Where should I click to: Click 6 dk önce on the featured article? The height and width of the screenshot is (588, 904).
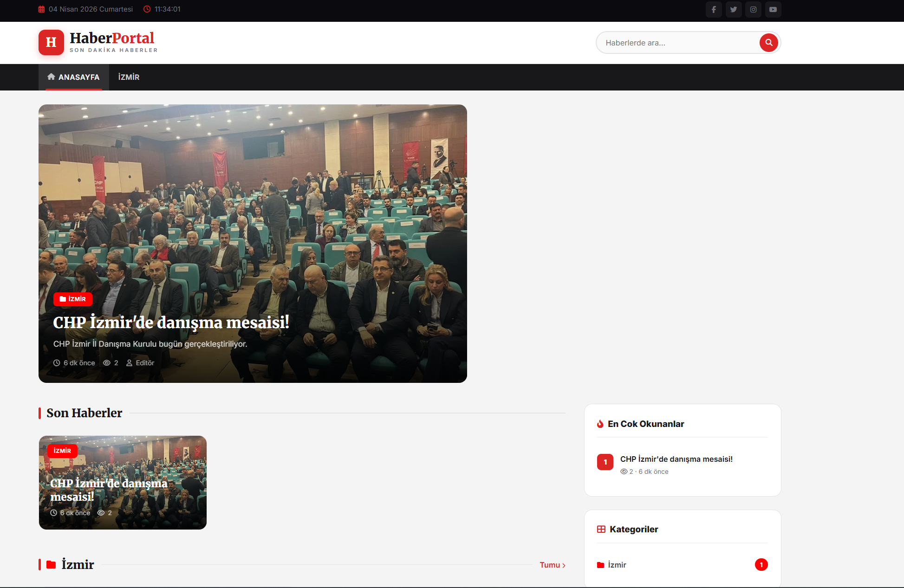click(x=79, y=363)
